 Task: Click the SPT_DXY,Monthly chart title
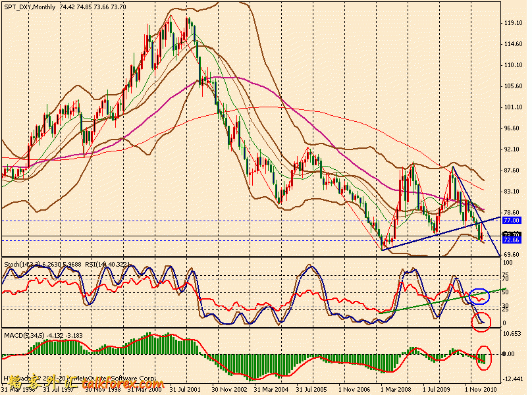pyautogui.click(x=30, y=7)
